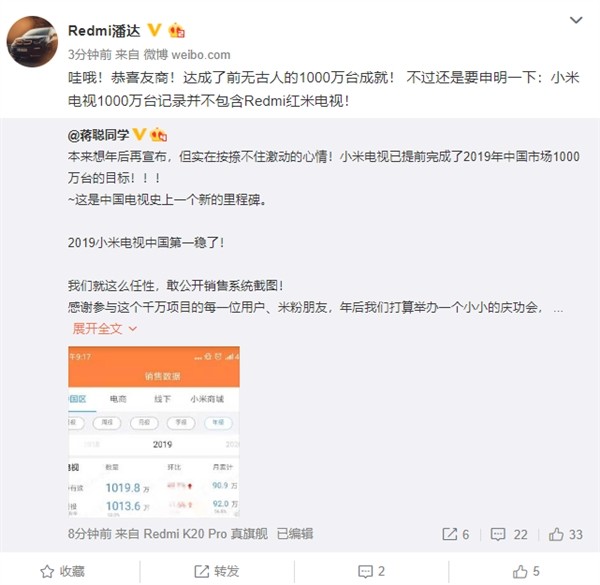Click the original post's repost icon showing 6
This screenshot has width=600, height=585.
[455, 534]
